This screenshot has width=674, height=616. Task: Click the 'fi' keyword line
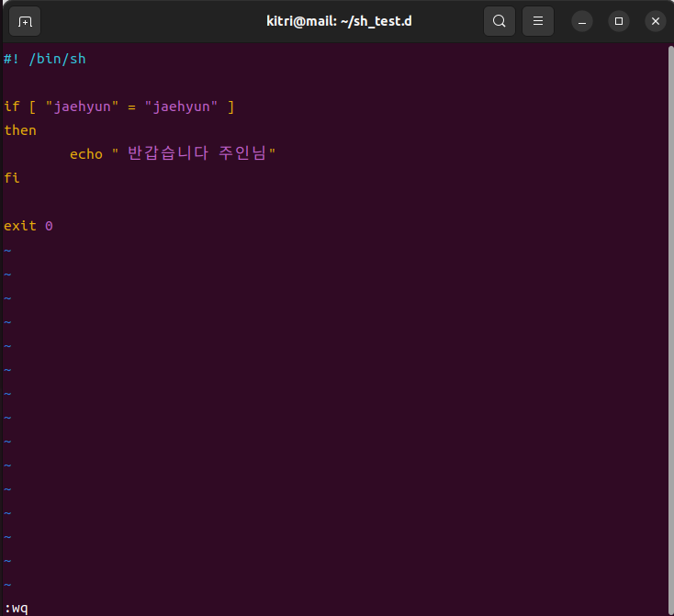coord(12,177)
